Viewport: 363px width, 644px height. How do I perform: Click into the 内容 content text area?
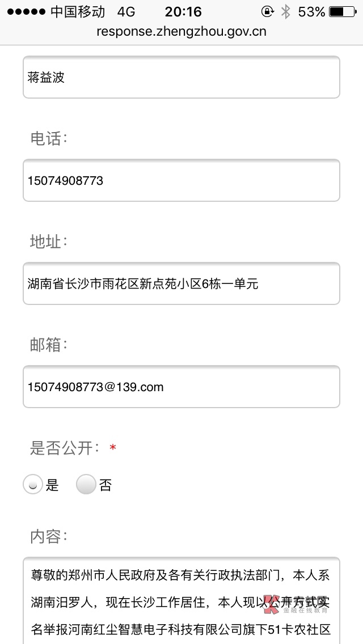[181, 601]
